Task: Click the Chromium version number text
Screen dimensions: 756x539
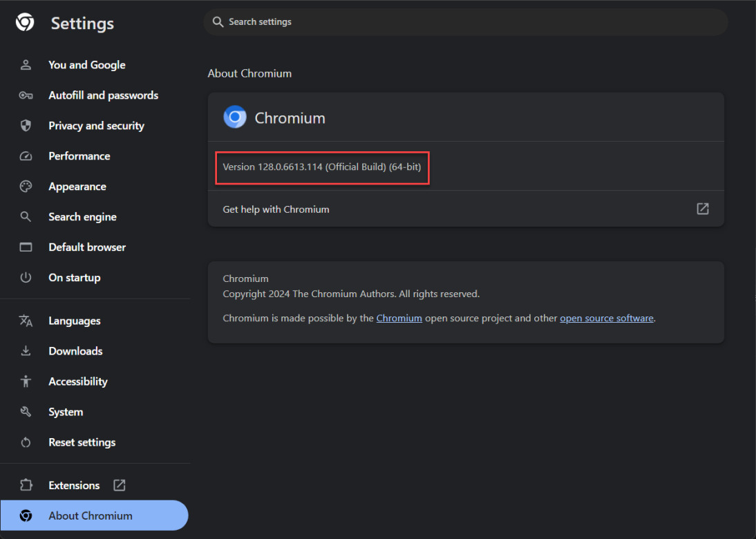Action: point(321,167)
